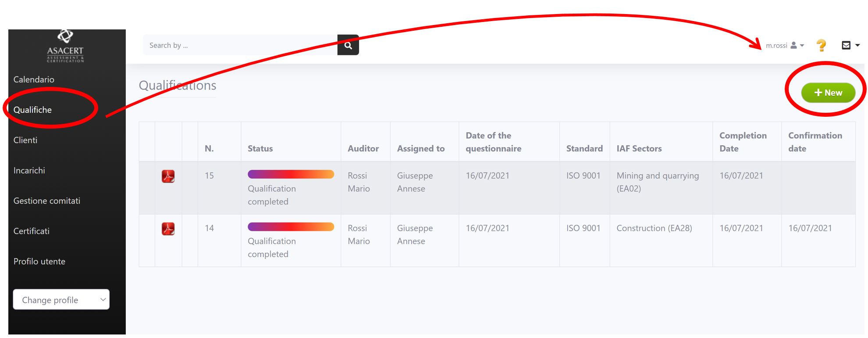Open the Change profile dropdown
The width and height of the screenshot is (868, 338).
(x=61, y=300)
